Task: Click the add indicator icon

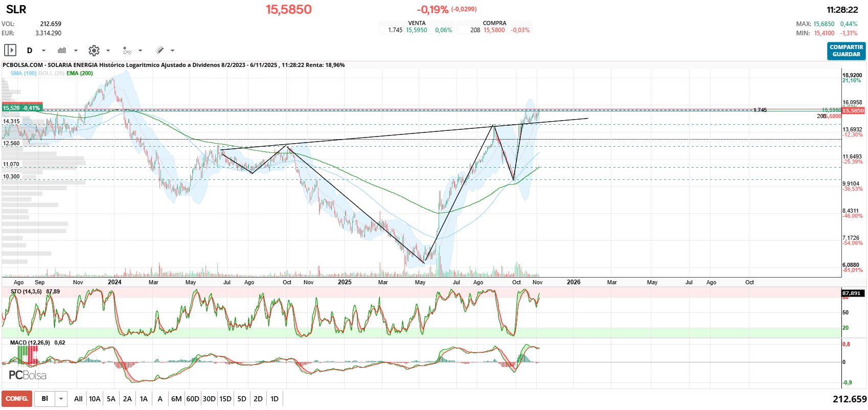Action: (x=127, y=50)
